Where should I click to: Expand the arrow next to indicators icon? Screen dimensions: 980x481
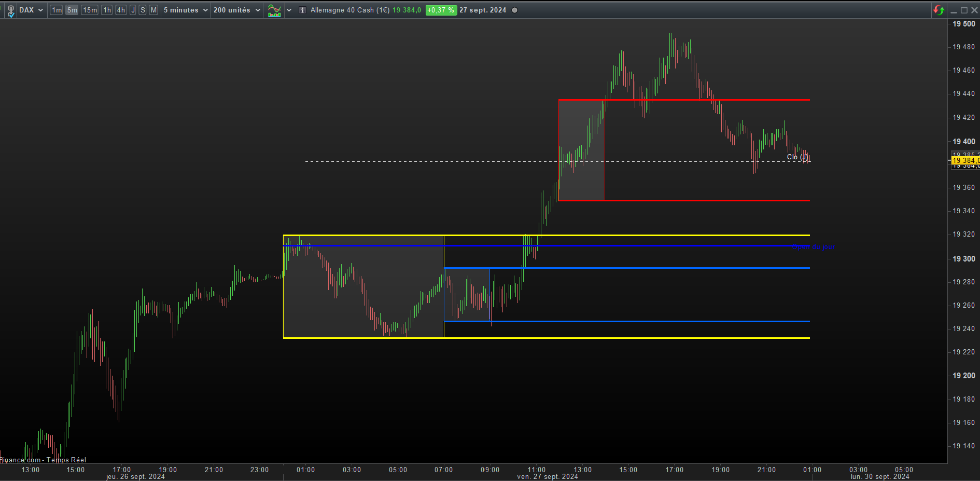coord(289,10)
